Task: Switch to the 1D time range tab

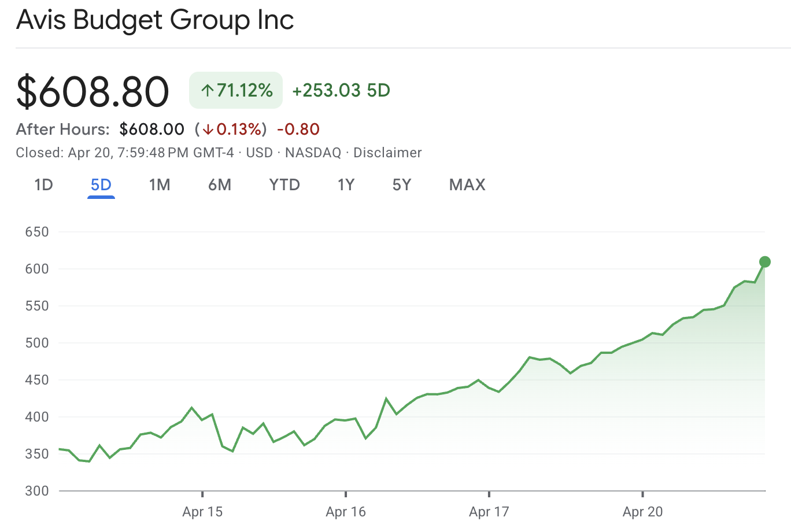Action: (x=43, y=184)
